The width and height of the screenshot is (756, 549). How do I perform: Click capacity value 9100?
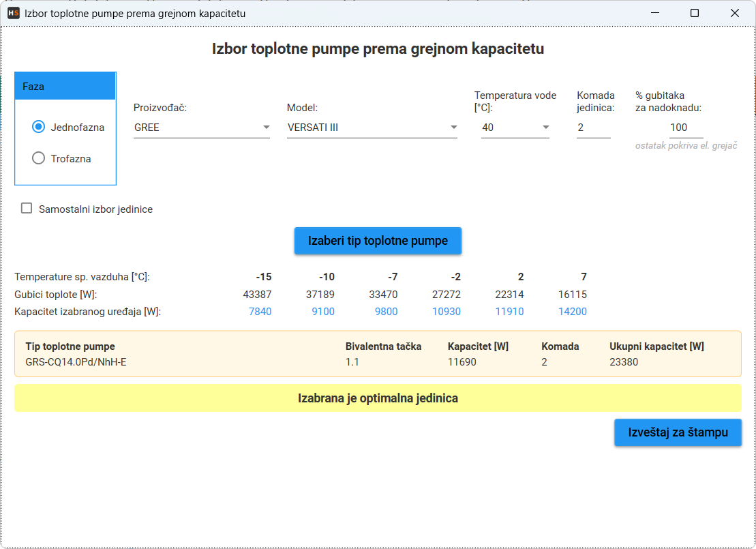(x=323, y=312)
